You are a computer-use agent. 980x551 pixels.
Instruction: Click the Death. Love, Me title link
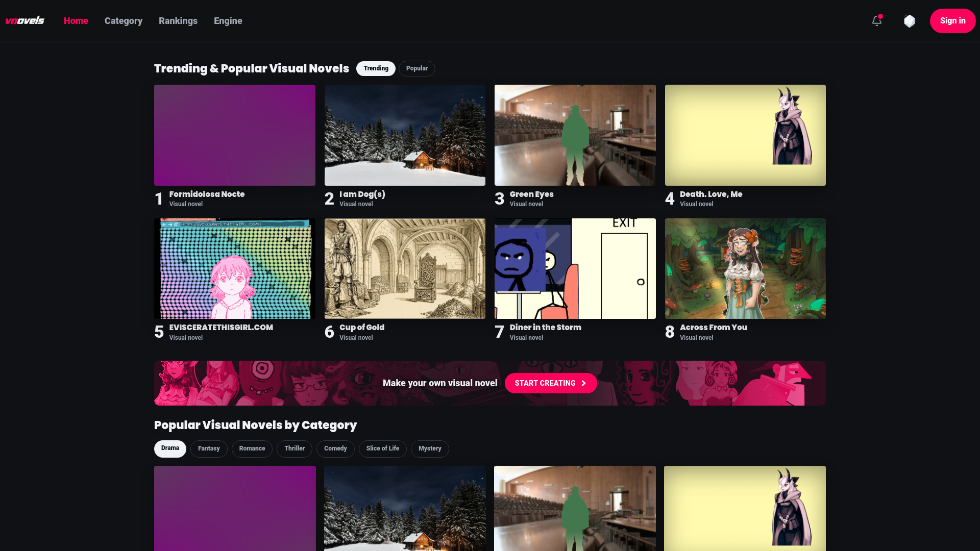click(711, 194)
